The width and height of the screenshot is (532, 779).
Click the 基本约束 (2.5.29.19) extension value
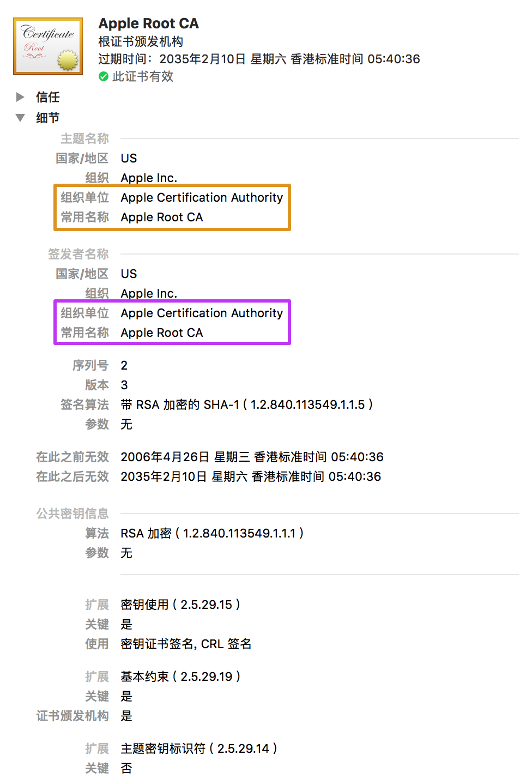click(180, 677)
